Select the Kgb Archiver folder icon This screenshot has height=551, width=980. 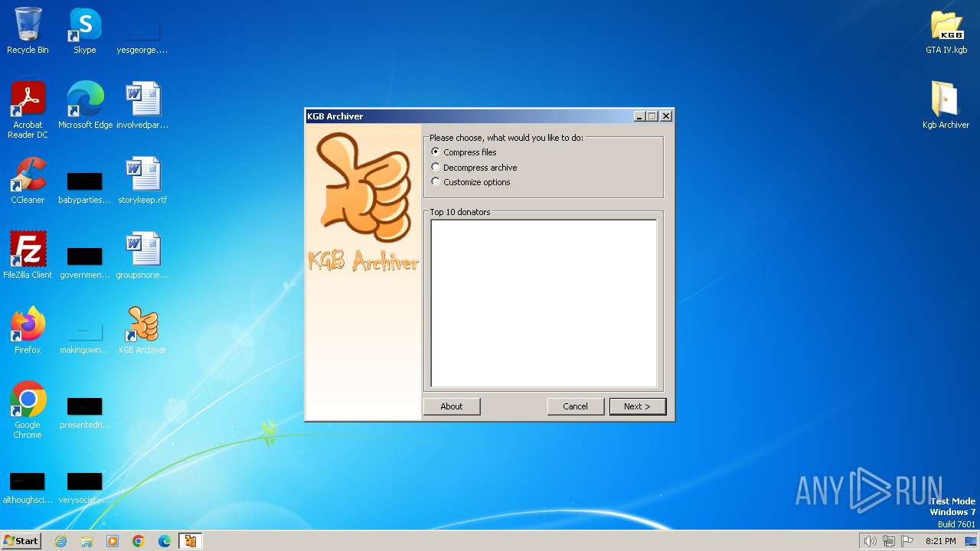pyautogui.click(x=946, y=106)
